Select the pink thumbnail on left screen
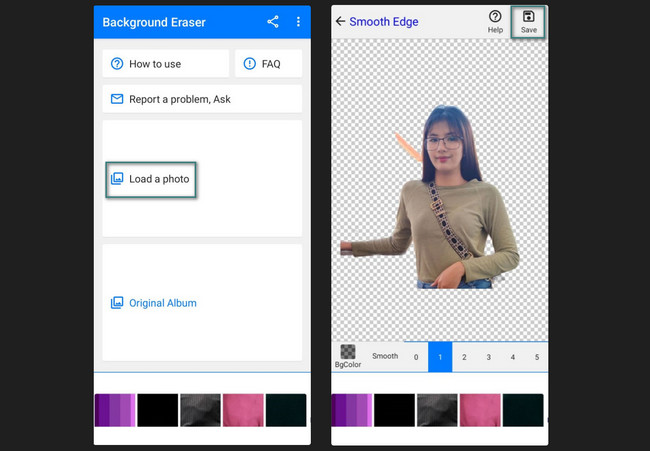The image size is (650, 451). [x=243, y=410]
